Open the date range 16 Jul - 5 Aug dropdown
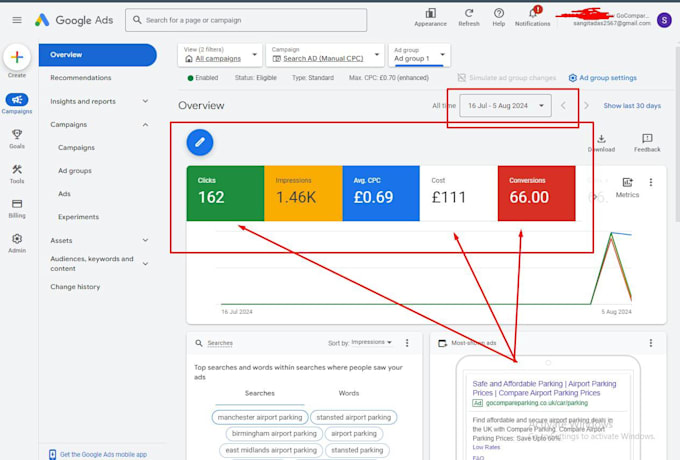680x460 pixels. [x=505, y=105]
